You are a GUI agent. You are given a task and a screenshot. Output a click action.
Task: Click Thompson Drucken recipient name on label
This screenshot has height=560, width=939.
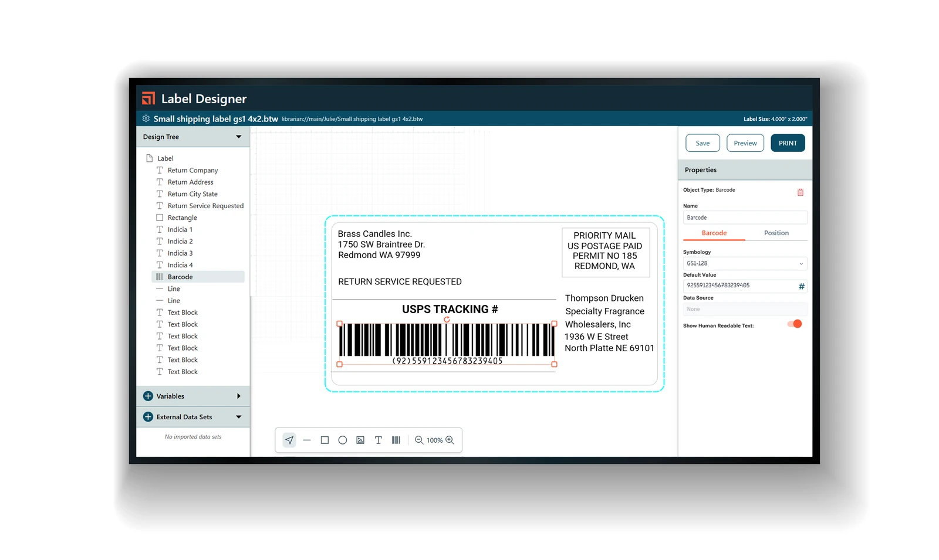click(604, 298)
